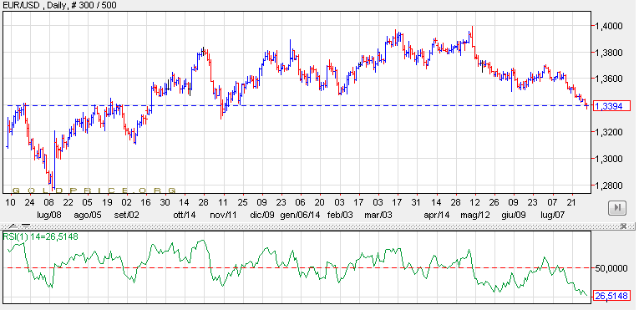Click the 1,4000 price axis label
Screen dimensions: 644x310
[609, 26]
